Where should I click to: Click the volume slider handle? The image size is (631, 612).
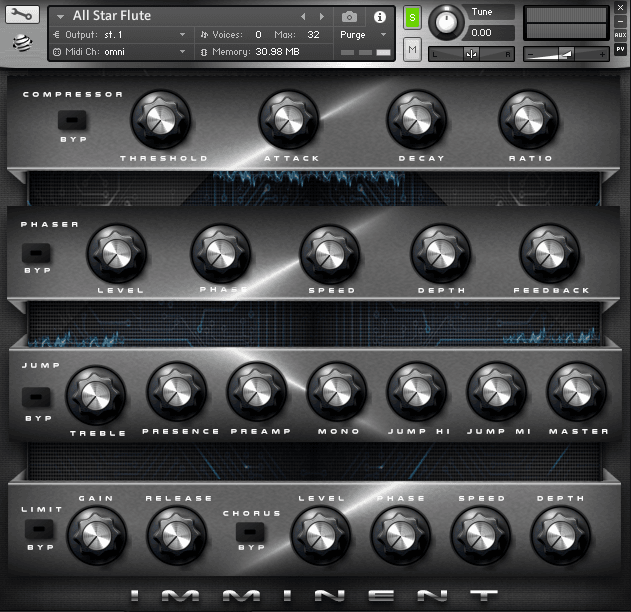pos(567,54)
